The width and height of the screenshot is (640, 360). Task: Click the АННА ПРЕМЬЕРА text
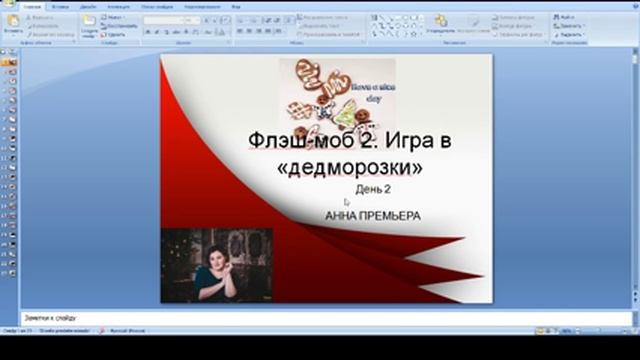click(x=373, y=216)
